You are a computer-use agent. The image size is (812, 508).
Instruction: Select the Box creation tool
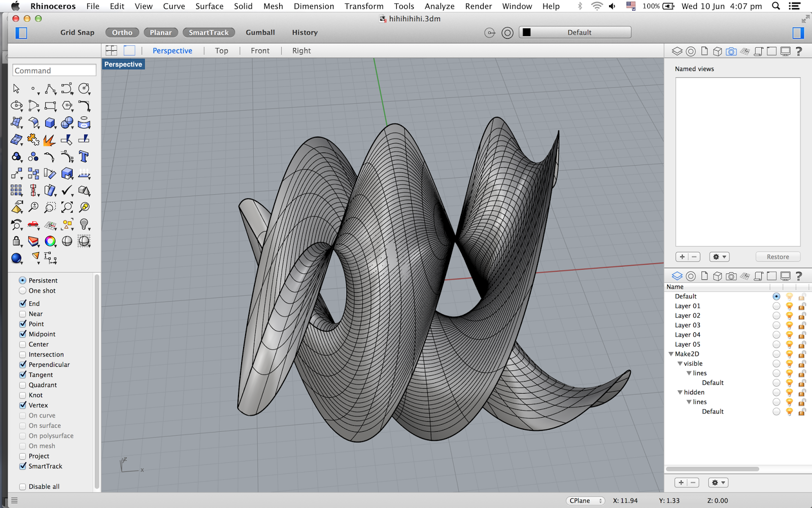click(49, 123)
